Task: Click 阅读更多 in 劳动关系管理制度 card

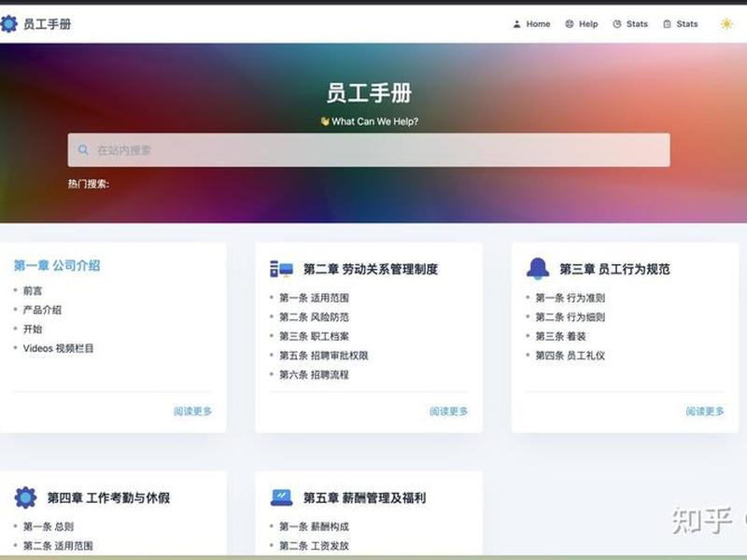Action: [x=448, y=411]
